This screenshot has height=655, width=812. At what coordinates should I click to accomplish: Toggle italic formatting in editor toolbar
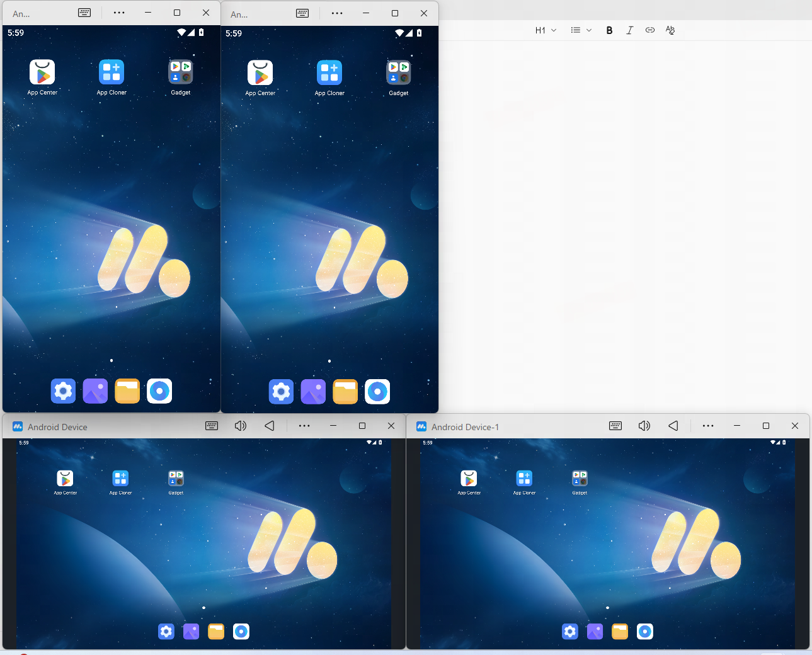(629, 30)
